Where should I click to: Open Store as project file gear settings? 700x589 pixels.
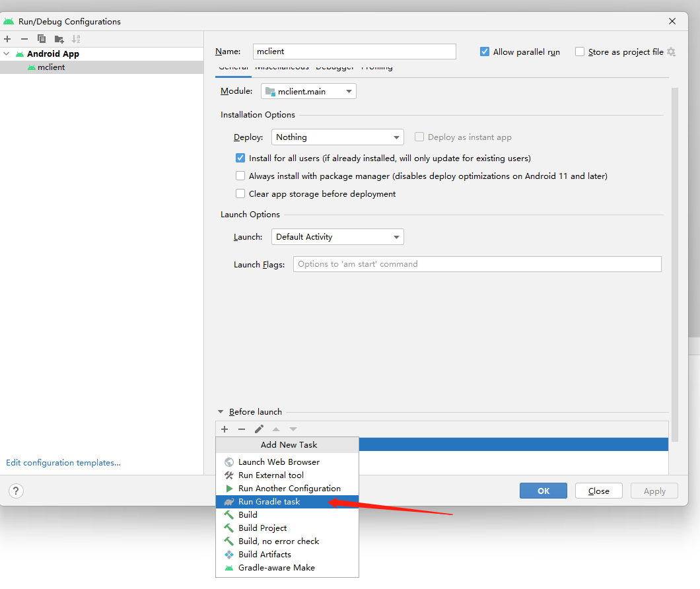click(671, 52)
